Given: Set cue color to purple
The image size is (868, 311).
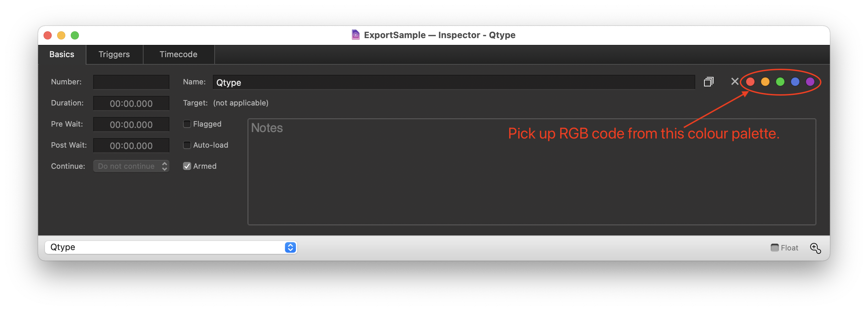Looking at the screenshot, I should [810, 81].
